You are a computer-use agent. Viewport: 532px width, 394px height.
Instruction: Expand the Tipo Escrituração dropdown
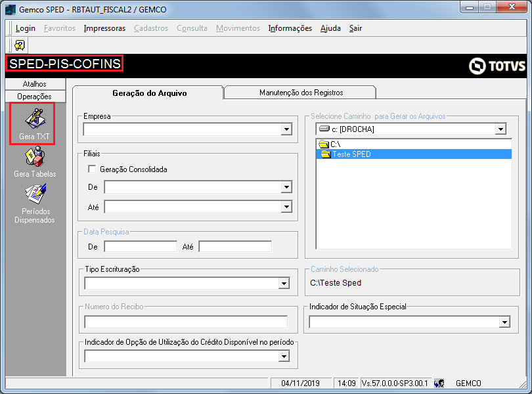coord(284,284)
